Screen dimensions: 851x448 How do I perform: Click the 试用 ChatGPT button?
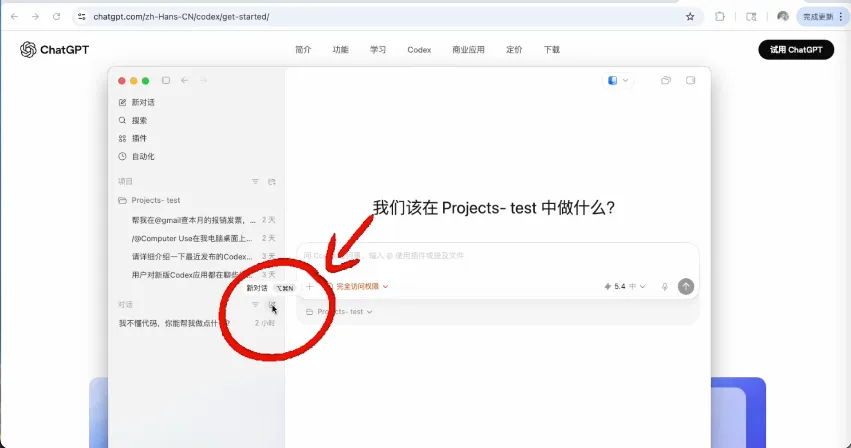pos(796,49)
